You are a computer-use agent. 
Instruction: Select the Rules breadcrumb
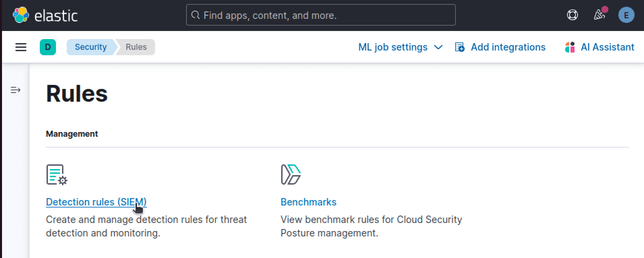point(136,47)
